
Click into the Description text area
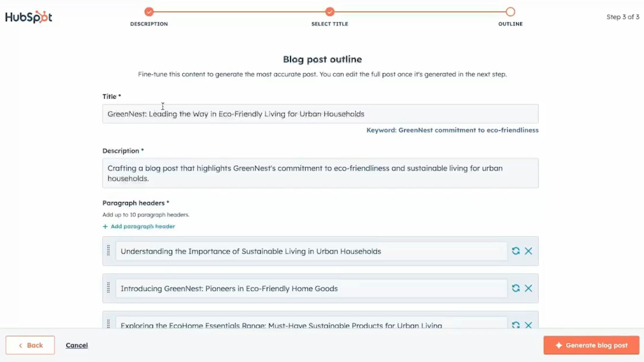[320, 173]
